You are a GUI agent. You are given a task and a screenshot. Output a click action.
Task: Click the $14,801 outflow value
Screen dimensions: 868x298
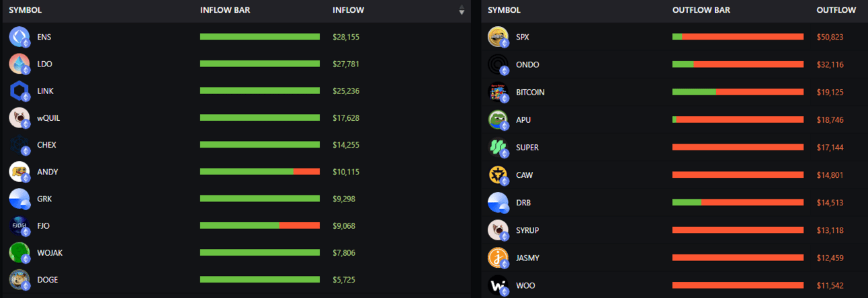tap(830, 175)
